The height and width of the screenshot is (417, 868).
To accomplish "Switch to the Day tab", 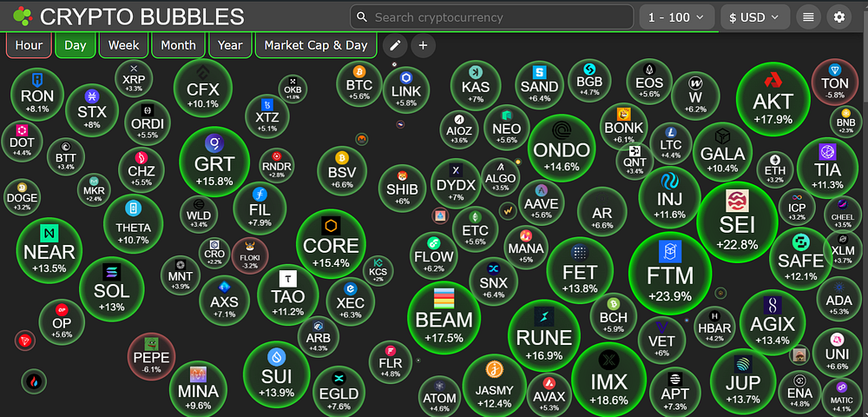I will [76, 45].
